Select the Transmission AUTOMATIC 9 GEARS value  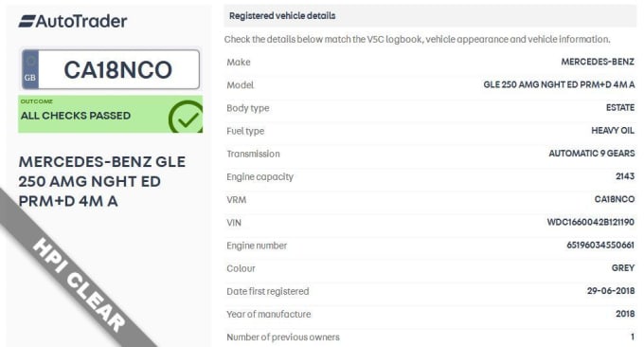(591, 154)
